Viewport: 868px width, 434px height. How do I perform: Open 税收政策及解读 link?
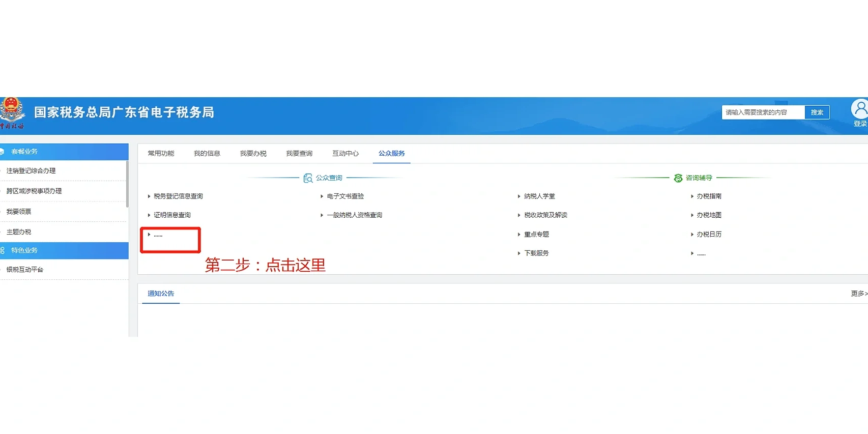pos(546,215)
